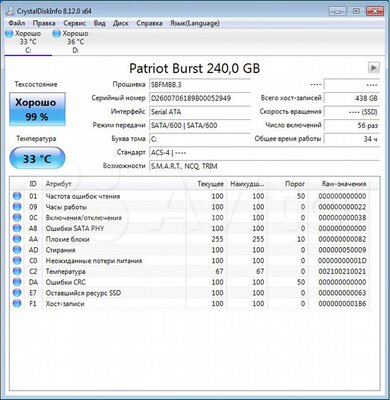Open the Вид menu
This screenshot has height=400, width=390.
(x=99, y=23)
